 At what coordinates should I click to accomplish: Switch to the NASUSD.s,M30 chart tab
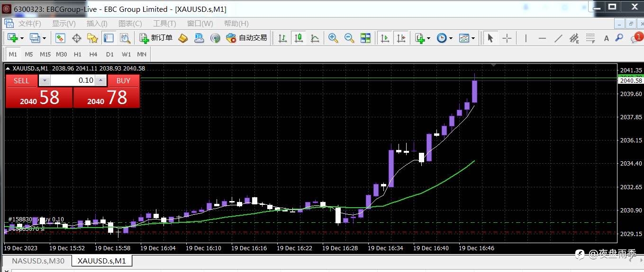pos(38,261)
